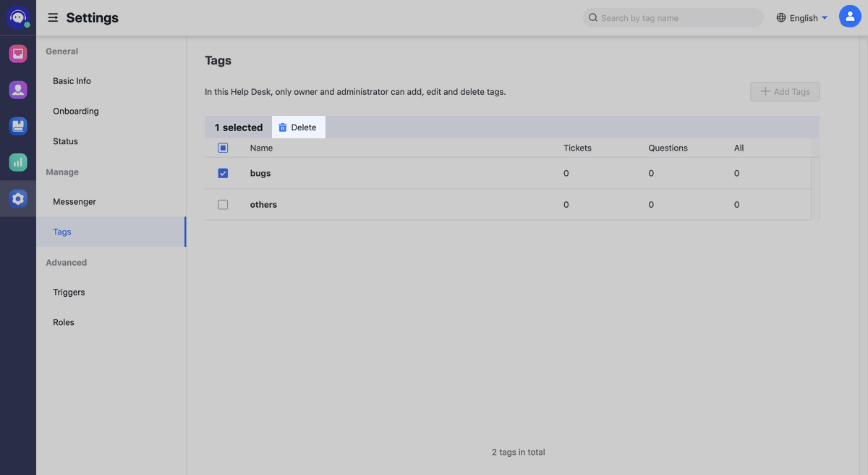Open the blue knowledge base sidebar icon

pos(18,126)
